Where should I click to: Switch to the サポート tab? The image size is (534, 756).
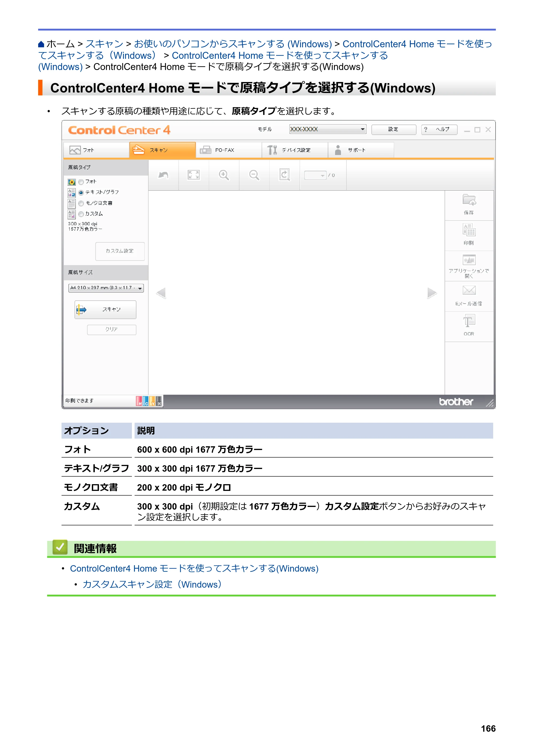[361, 150]
